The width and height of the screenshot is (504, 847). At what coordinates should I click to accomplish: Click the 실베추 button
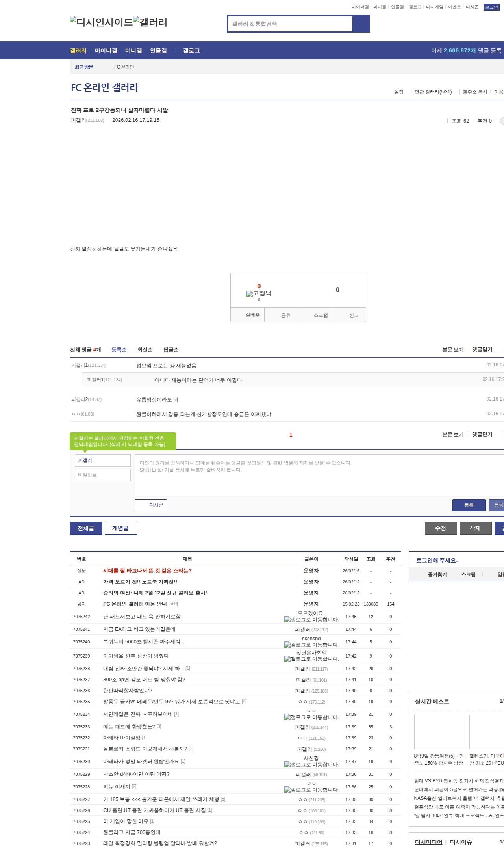tap(248, 315)
